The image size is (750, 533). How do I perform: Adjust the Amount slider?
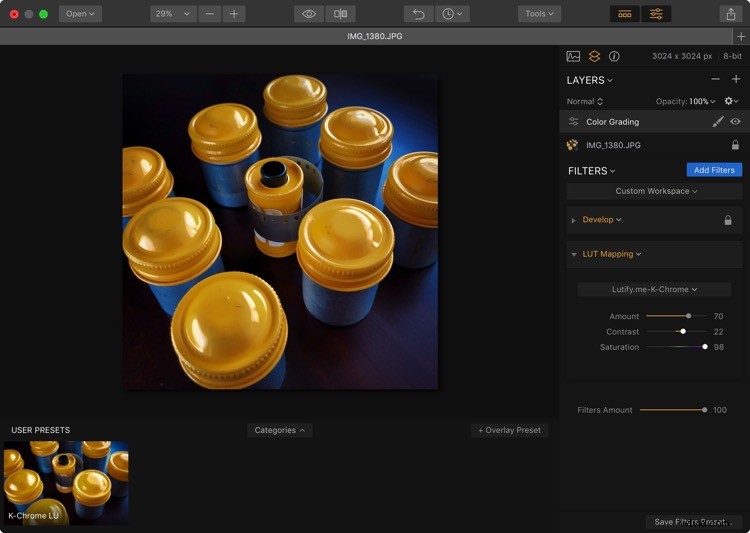click(688, 316)
